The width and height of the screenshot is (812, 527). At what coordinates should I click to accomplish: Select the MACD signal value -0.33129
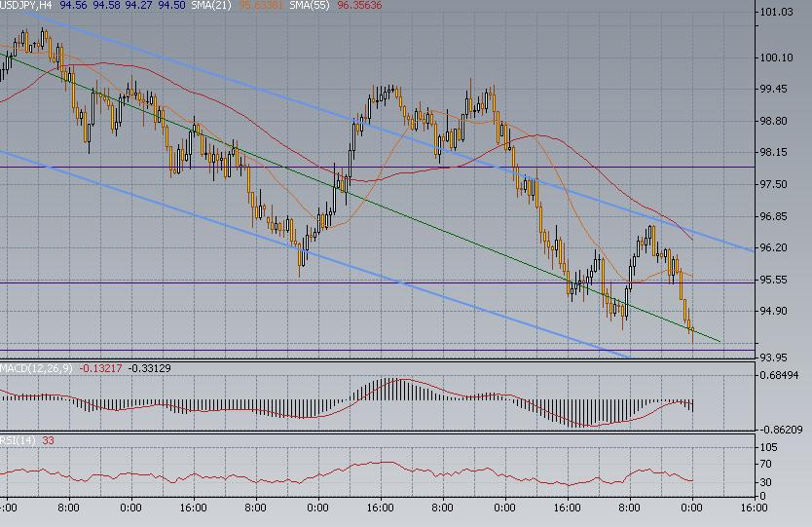pos(148,368)
